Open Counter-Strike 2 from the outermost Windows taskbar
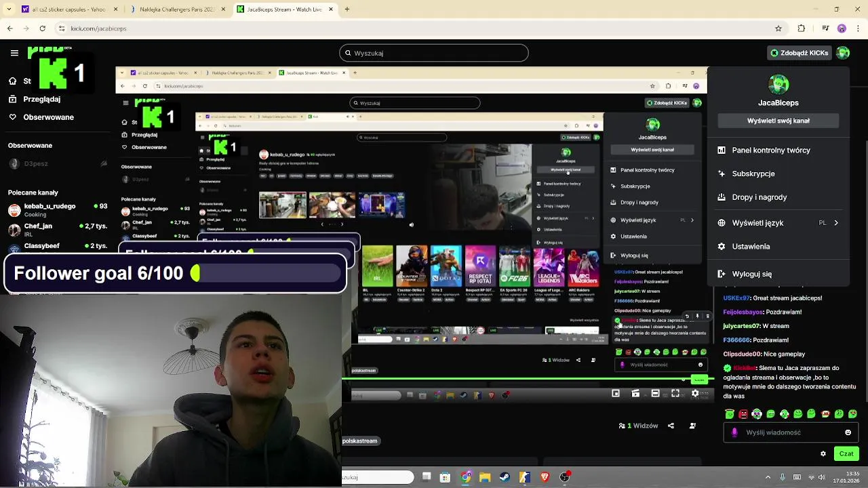The image size is (868, 488). (524, 477)
